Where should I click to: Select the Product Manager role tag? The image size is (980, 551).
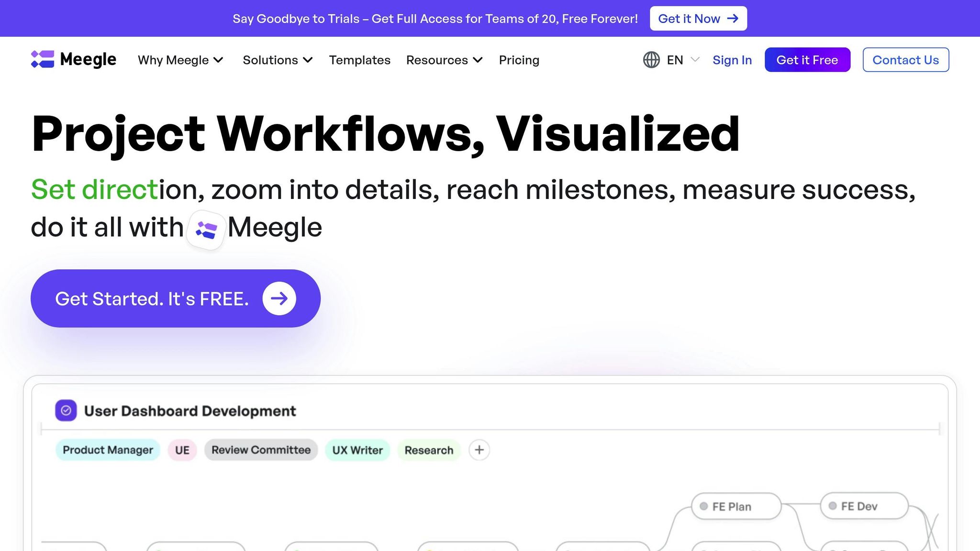pos(108,450)
